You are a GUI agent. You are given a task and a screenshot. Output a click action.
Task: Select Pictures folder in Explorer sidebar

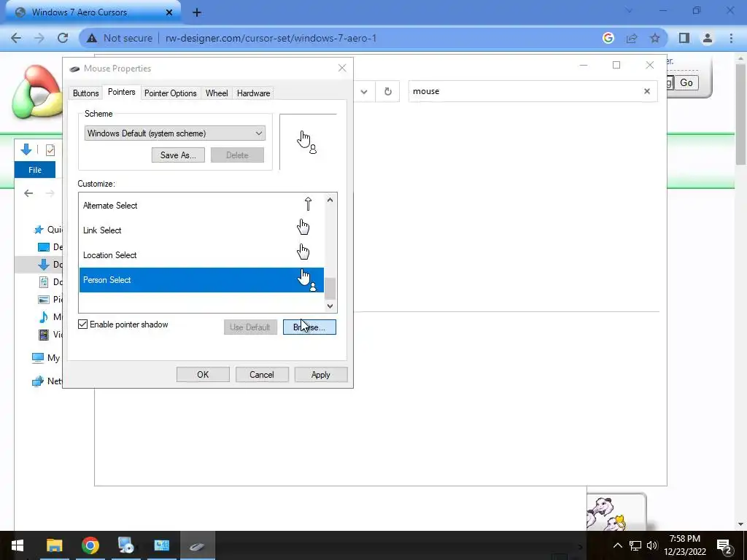click(50, 300)
